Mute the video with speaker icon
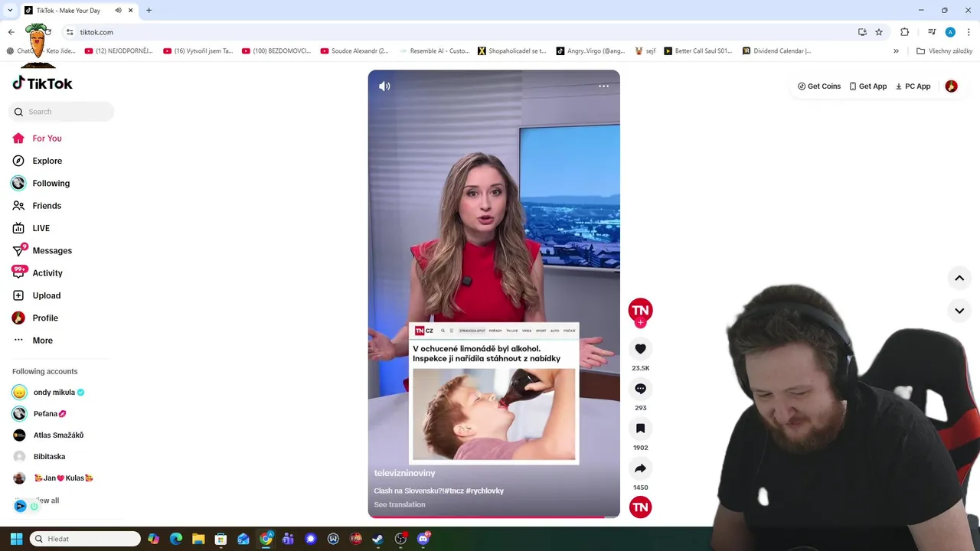Image resolution: width=980 pixels, height=551 pixels. tap(384, 86)
